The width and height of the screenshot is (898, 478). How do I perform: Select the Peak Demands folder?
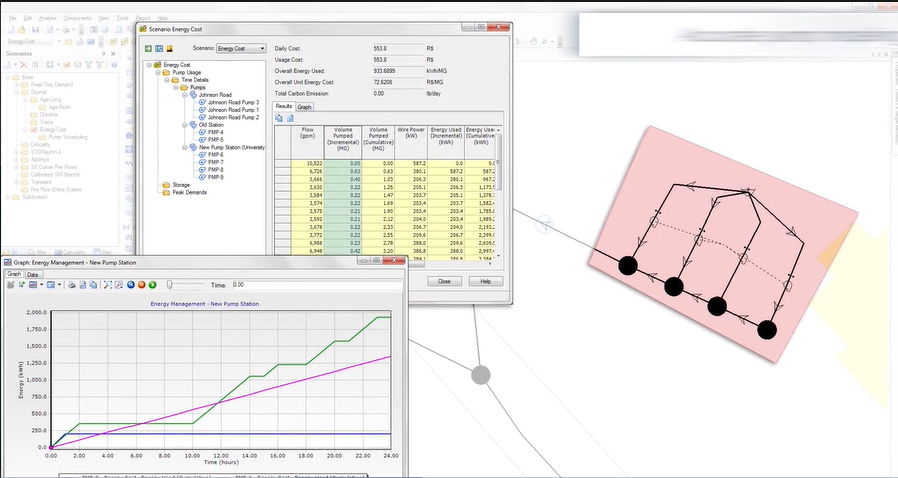click(x=190, y=192)
